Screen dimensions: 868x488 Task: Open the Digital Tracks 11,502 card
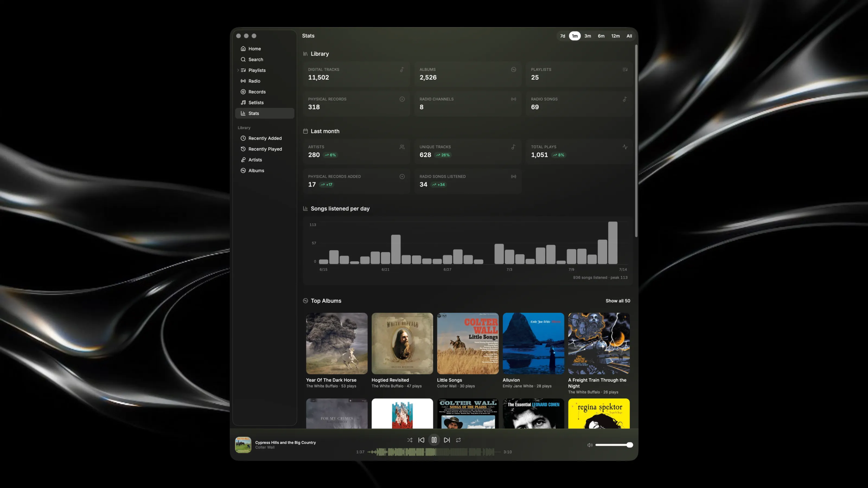pyautogui.click(x=356, y=74)
